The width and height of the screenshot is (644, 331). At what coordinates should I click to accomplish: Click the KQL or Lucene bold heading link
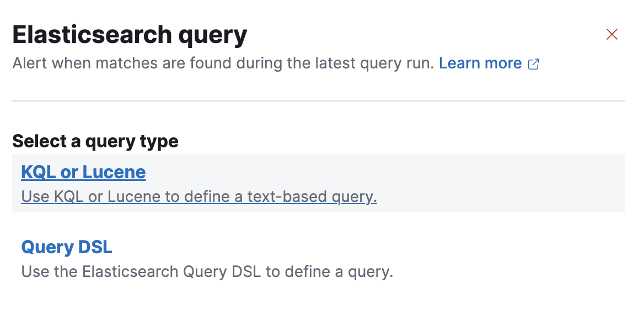[83, 172]
